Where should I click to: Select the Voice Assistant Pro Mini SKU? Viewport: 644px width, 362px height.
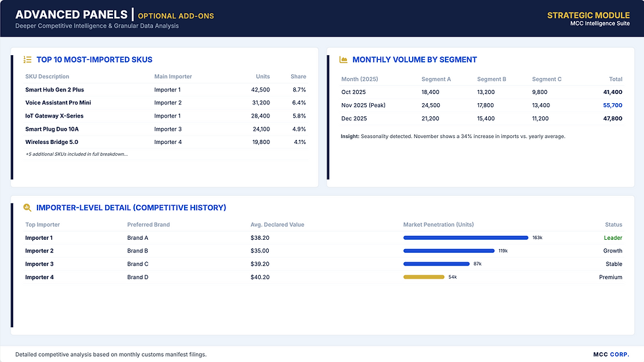coord(58,102)
